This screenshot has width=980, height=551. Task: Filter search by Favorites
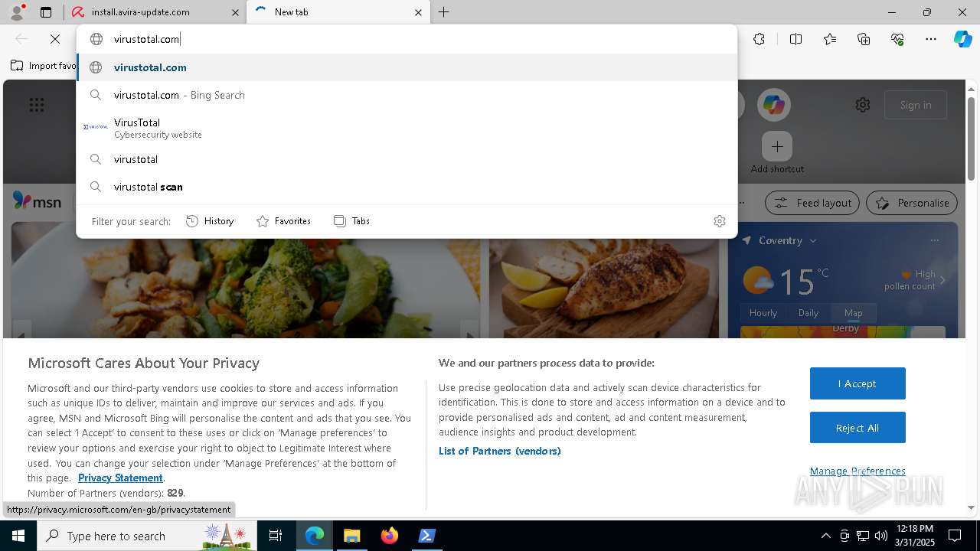284,221
